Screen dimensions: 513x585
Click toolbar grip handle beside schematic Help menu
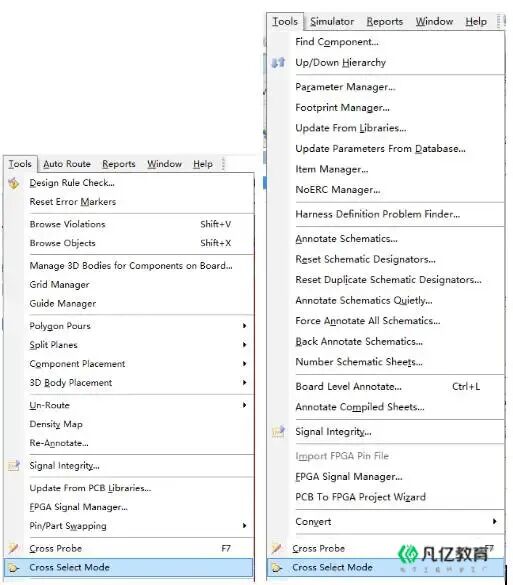click(x=499, y=21)
